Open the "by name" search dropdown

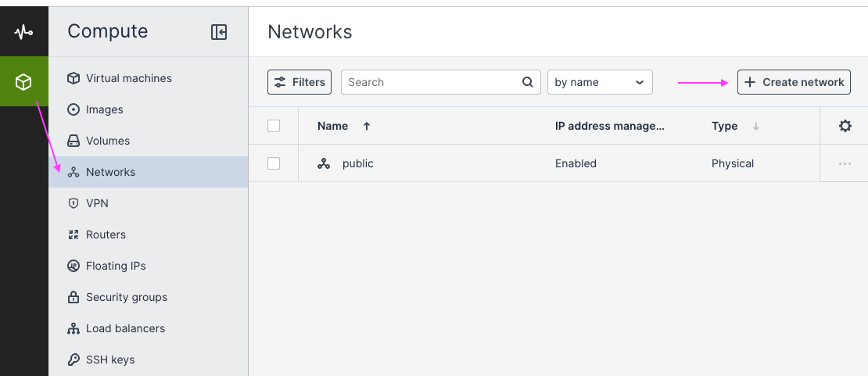click(599, 82)
